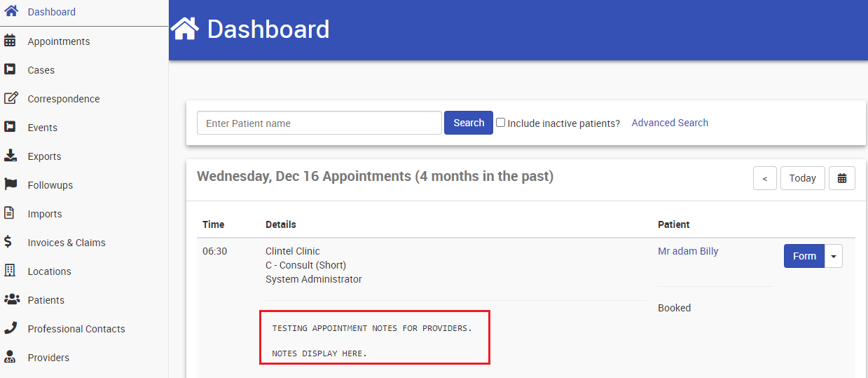The image size is (868, 378).
Task: Open patient Mr adam Billy link
Action: 688,251
